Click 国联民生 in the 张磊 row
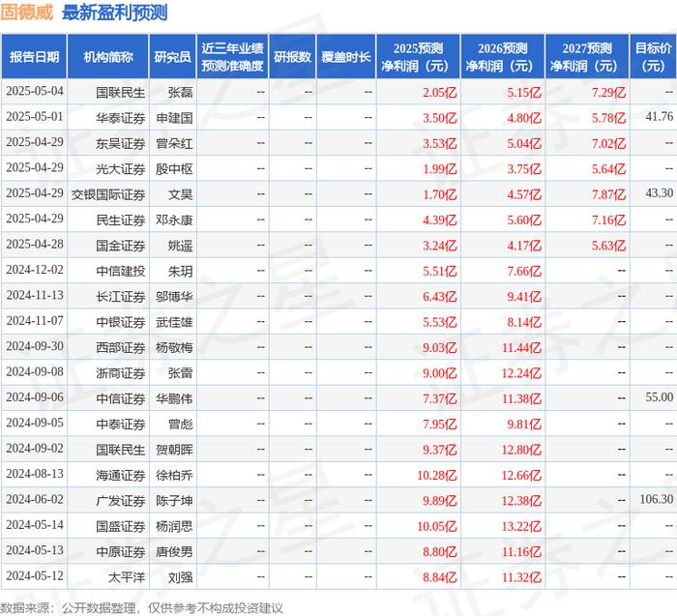 [121, 93]
